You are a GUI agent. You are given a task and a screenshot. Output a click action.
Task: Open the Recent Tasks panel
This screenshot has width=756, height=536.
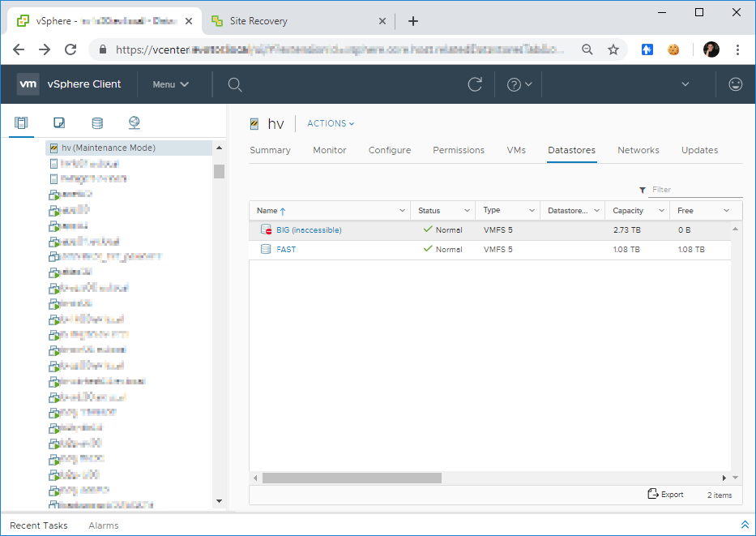tap(39, 525)
